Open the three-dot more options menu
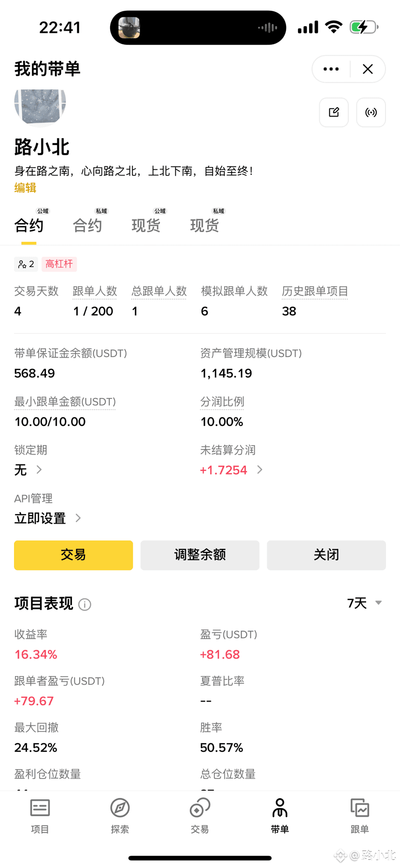The image size is (400, 868). click(331, 69)
